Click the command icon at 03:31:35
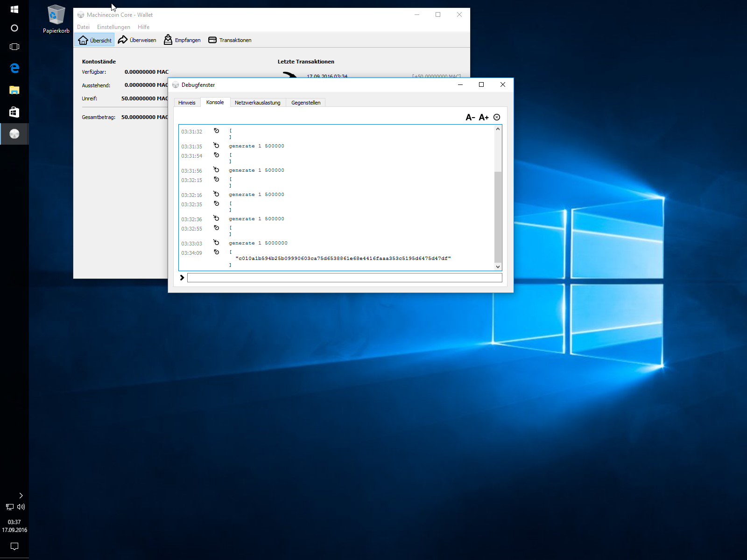This screenshot has height=560, width=747. (216, 146)
